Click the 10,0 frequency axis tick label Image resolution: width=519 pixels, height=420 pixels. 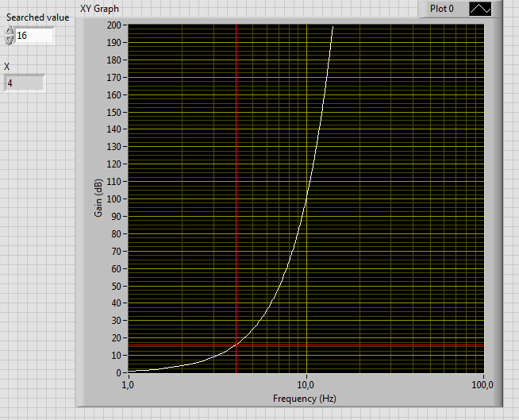(x=306, y=385)
